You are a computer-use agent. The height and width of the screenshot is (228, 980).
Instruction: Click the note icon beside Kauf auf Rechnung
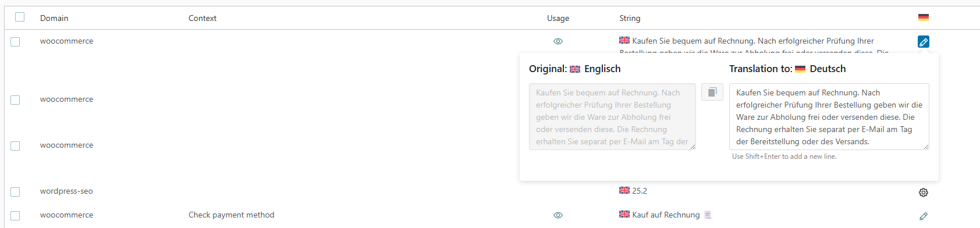(x=708, y=215)
